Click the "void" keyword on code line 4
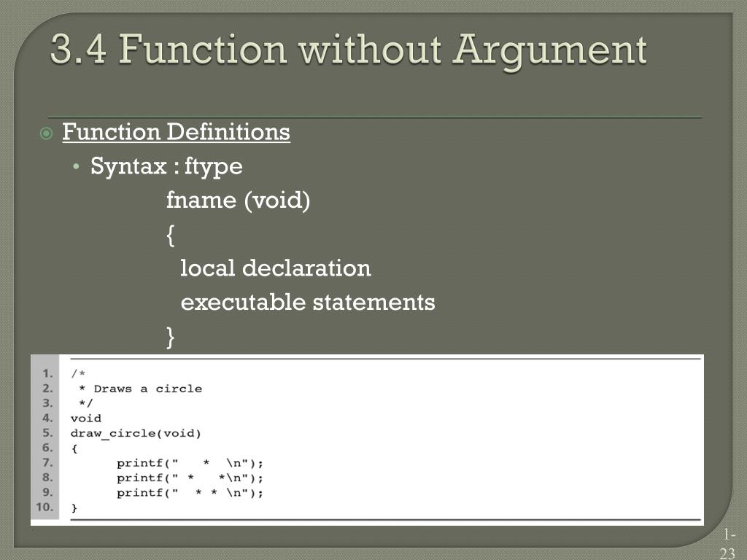Image resolution: width=747 pixels, height=560 pixels. 86,419
